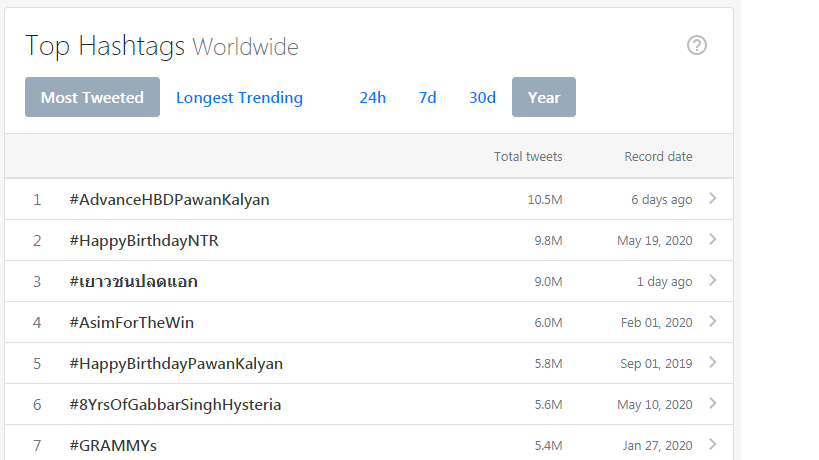Click the Top Hashtags Worldwide heading
Image resolution: width=819 pixels, height=460 pixels.
(162, 46)
